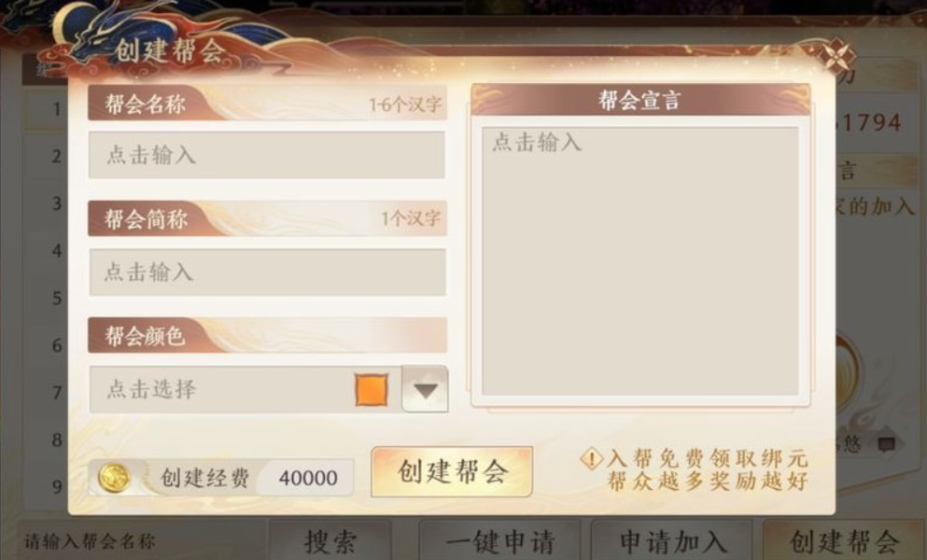Click the 帮会简称 input field

click(x=267, y=272)
